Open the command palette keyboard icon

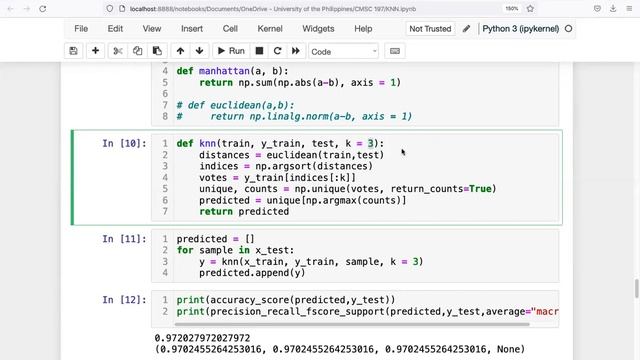pyautogui.click(x=395, y=51)
